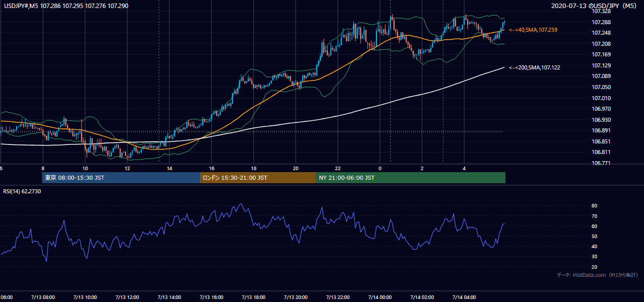Click the 7/14 02:00 bottom date label
Screen dimensions: 644x302
pos(422,297)
